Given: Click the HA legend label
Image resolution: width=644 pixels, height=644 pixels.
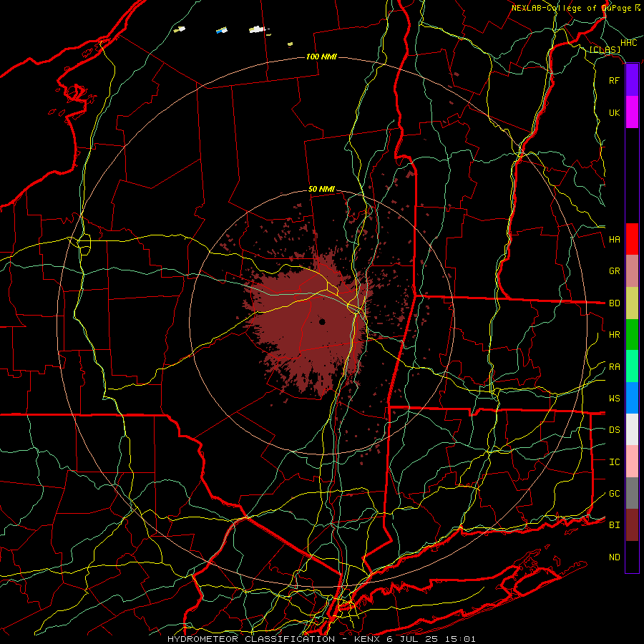Looking at the screenshot, I should point(614,240).
